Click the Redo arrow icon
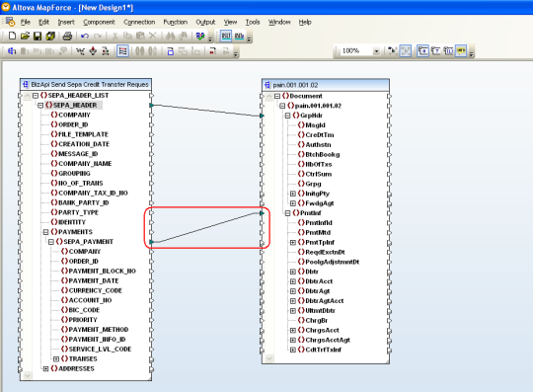The height and width of the screenshot is (392, 533). (98, 36)
